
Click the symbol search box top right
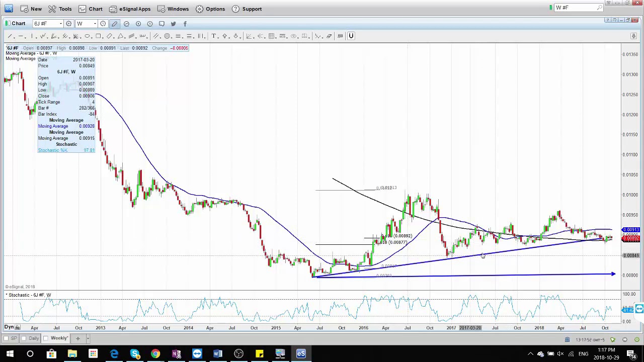click(575, 8)
